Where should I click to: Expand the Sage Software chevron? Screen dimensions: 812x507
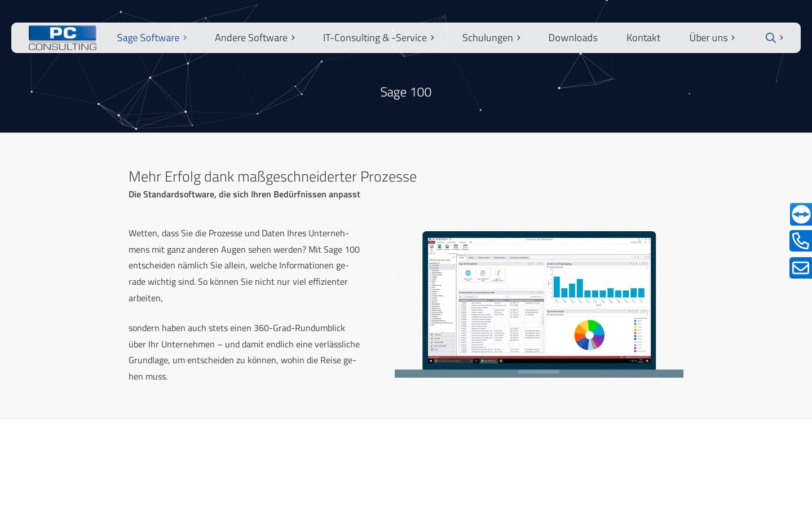(x=185, y=38)
